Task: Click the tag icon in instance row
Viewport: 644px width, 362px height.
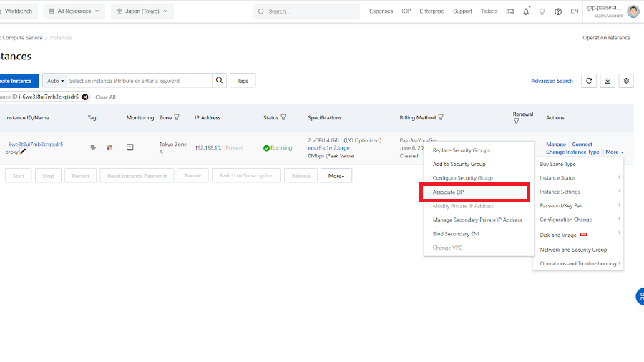Action: [93, 147]
